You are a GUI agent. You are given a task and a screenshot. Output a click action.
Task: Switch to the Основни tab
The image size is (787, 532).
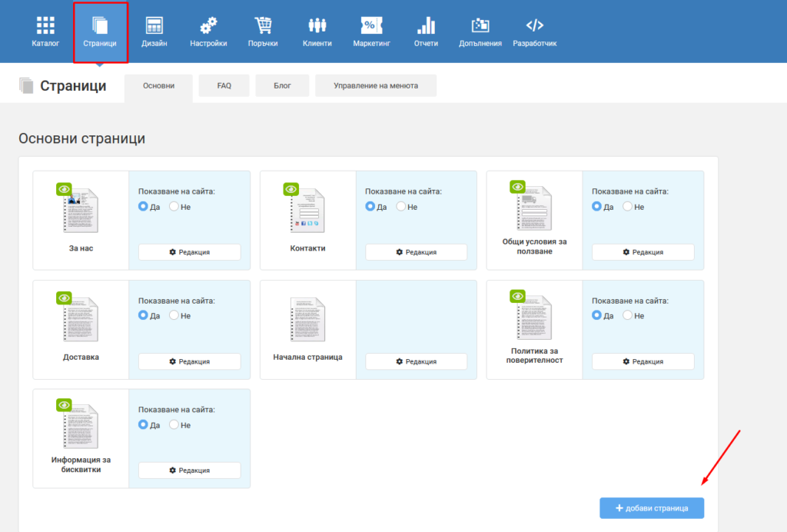click(x=158, y=86)
